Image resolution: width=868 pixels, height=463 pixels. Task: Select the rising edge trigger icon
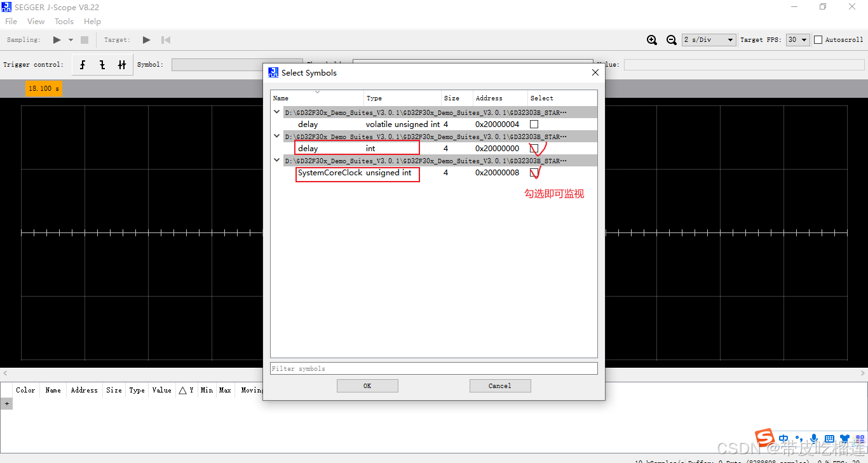point(83,65)
